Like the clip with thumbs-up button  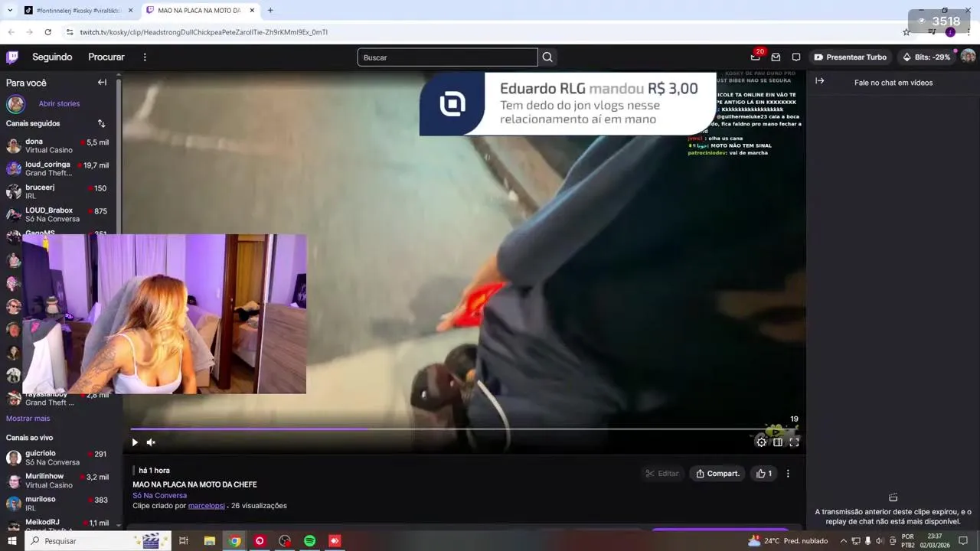tap(764, 474)
